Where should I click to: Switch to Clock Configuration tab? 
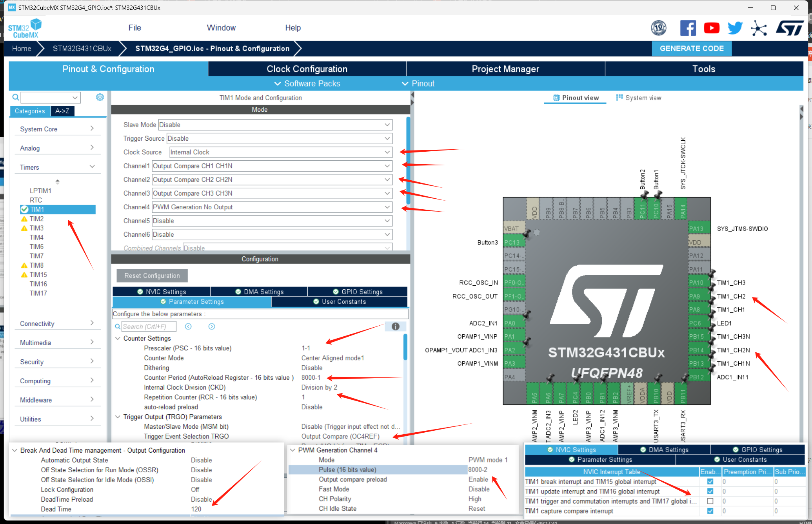(x=307, y=69)
